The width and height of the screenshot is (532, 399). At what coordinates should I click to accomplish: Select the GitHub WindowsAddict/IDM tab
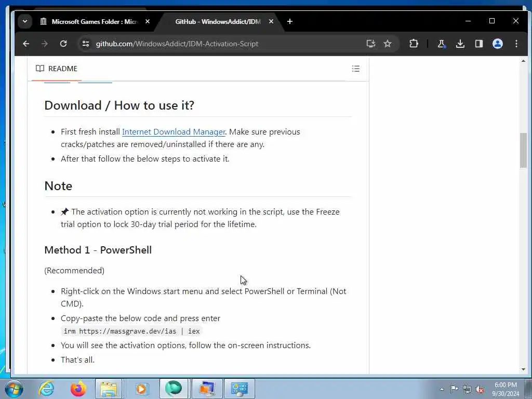coord(218,22)
